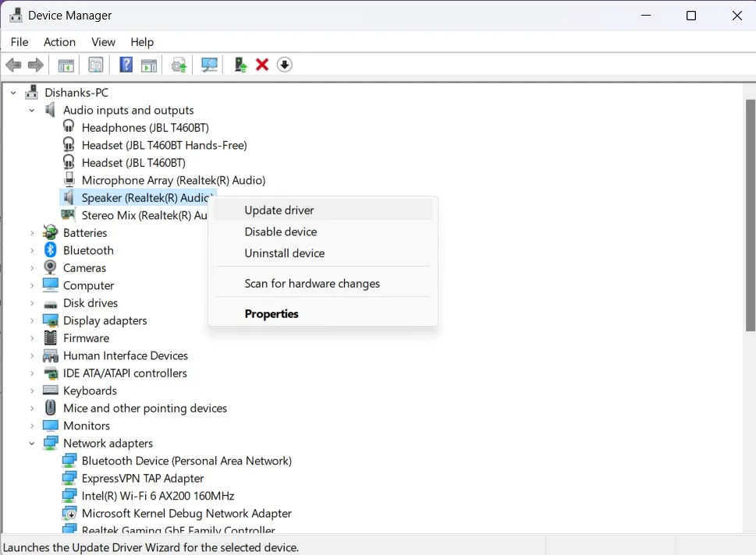Open the Properties sheet toolbar icon
This screenshot has width=756, height=555.
[96, 65]
